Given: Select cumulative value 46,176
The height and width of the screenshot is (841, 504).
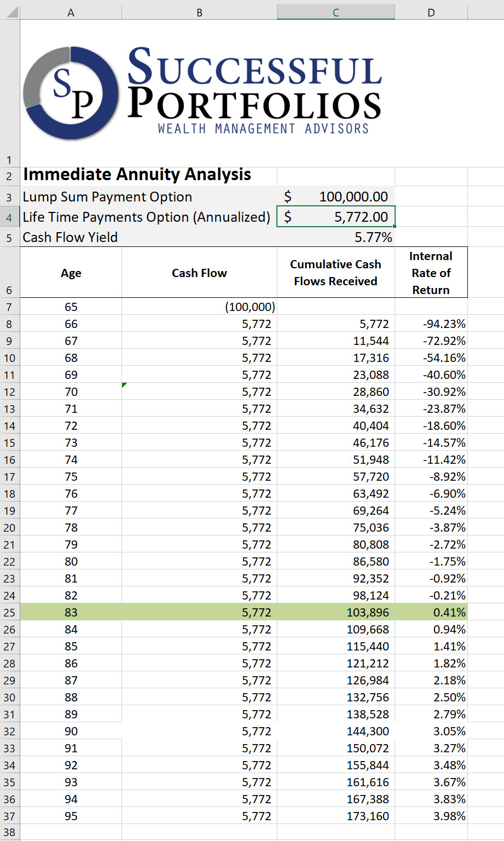Looking at the screenshot, I should click(336, 442).
